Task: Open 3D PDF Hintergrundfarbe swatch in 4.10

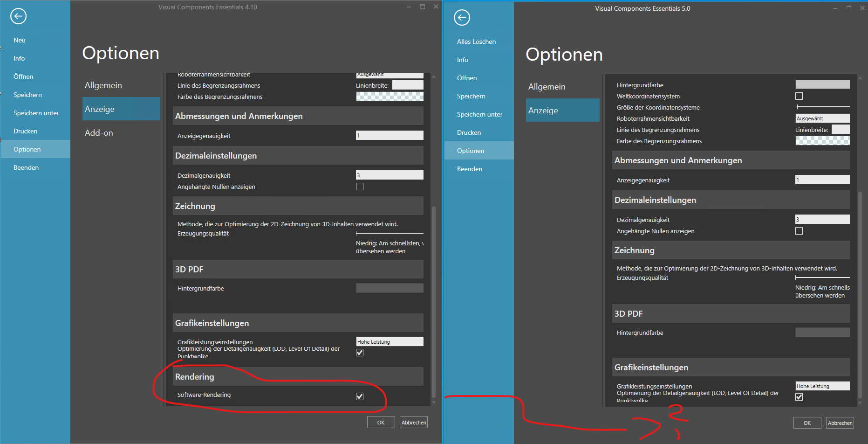Action: point(390,288)
